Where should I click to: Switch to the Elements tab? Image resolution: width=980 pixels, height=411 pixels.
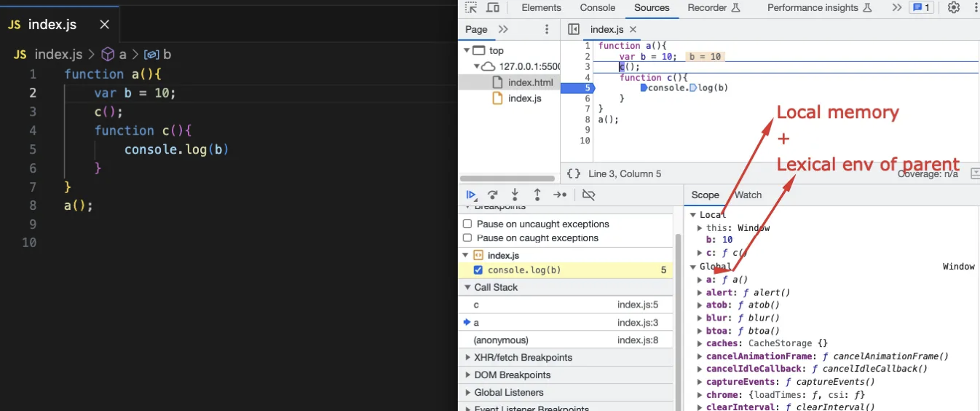541,8
